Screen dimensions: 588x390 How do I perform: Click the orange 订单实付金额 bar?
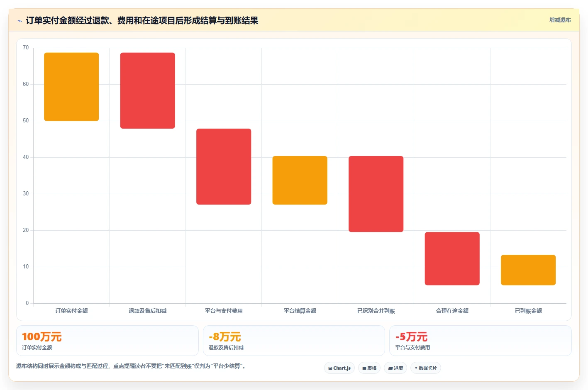pyautogui.click(x=71, y=87)
